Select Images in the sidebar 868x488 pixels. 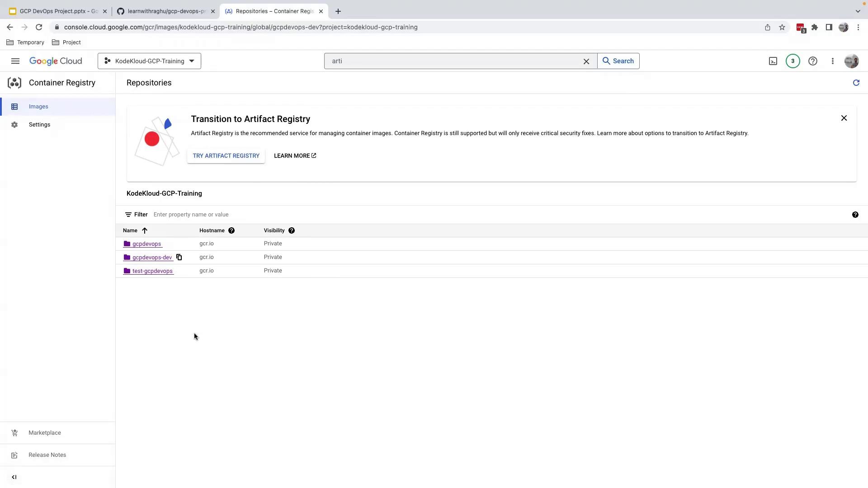38,107
